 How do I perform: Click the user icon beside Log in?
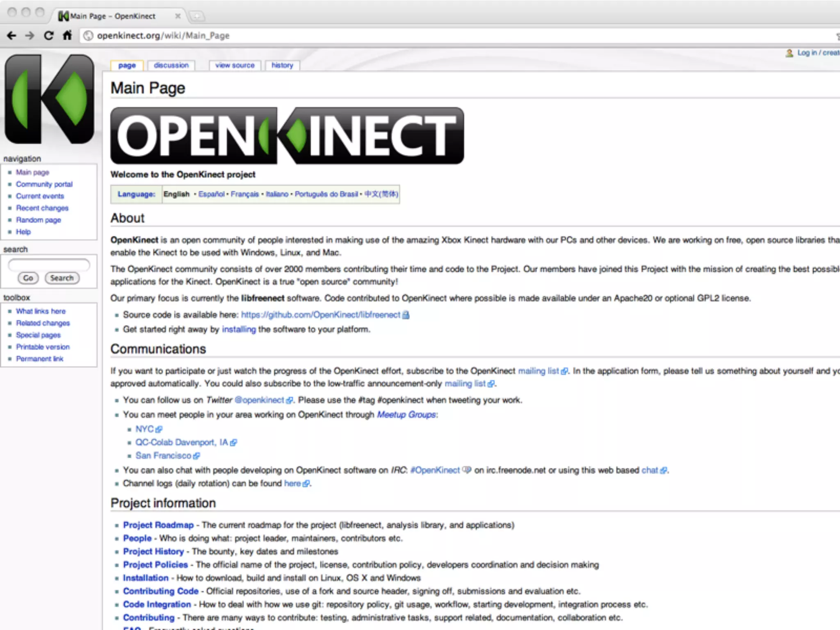(x=789, y=53)
